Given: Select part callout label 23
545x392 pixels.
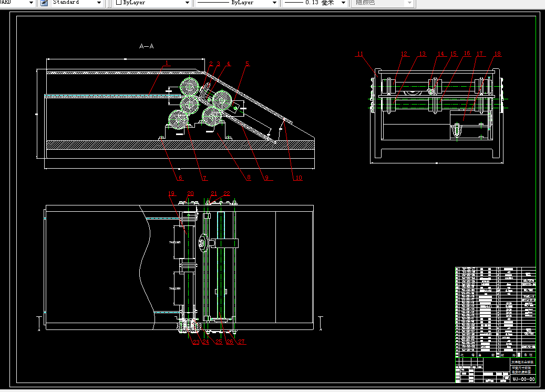Looking at the screenshot, I should (197, 342).
